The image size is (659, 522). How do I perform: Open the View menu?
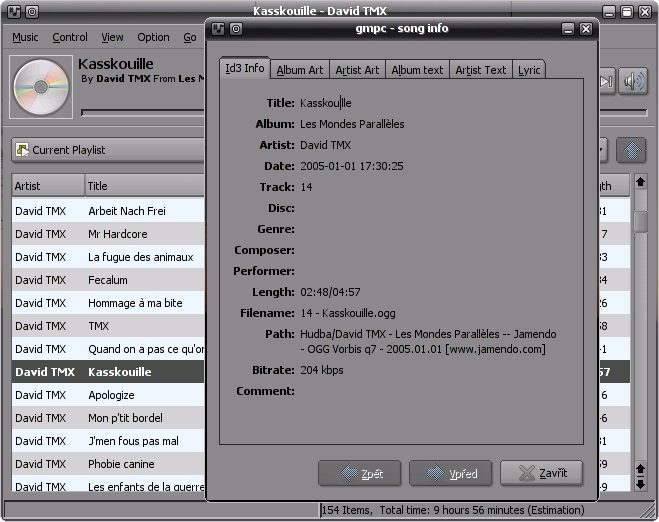112,37
